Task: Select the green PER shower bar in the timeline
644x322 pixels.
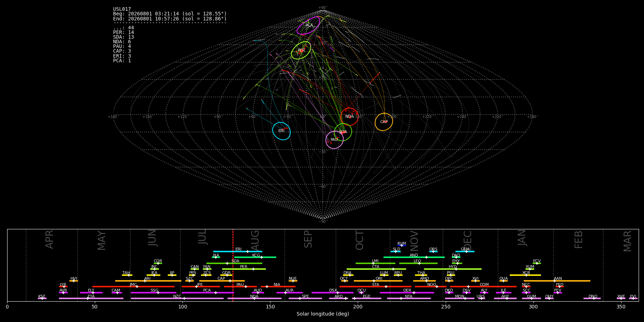Action: [x=244, y=269]
